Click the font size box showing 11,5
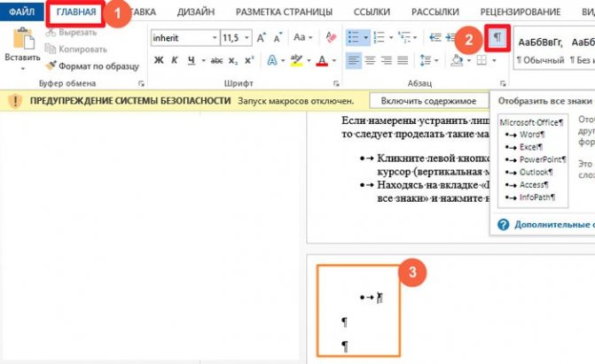 point(231,38)
